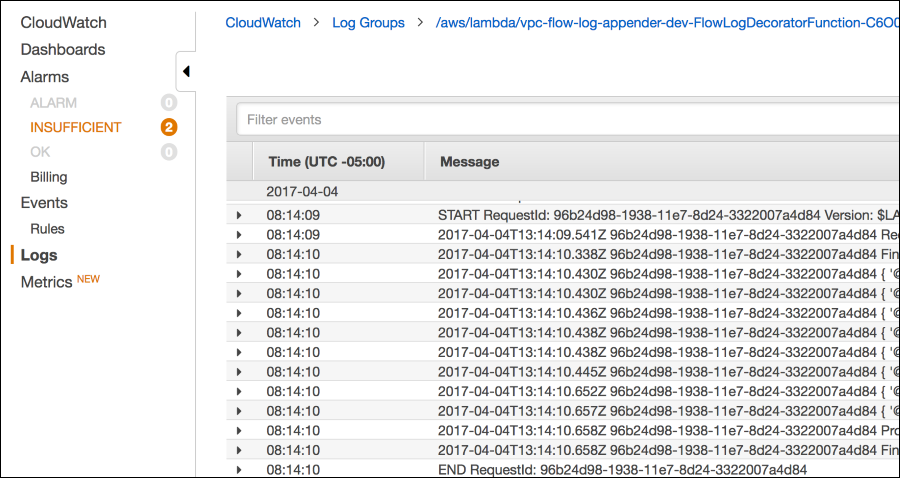Go to CloudWatch breadcrumb link
The image size is (900, 478).
point(263,23)
